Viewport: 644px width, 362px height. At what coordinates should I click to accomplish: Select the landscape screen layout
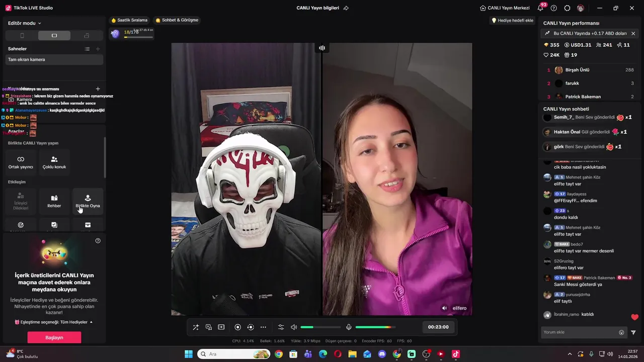pos(54,36)
